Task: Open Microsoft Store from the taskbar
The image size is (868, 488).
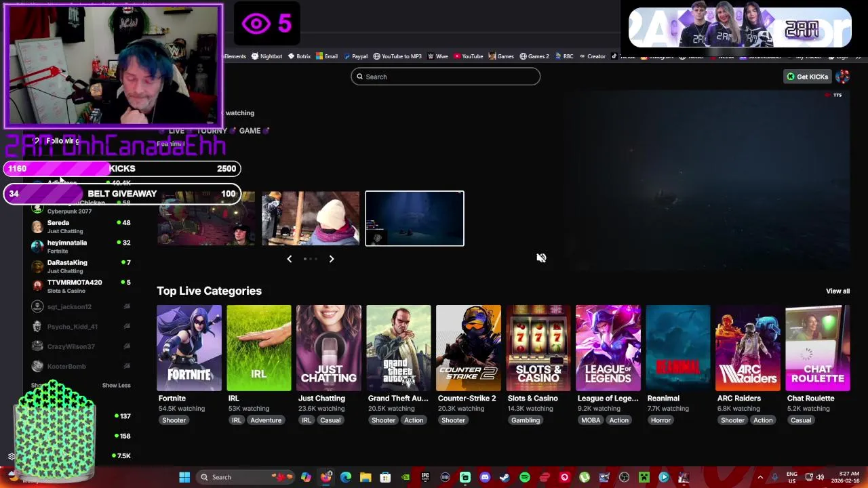Action: pyautogui.click(x=385, y=477)
